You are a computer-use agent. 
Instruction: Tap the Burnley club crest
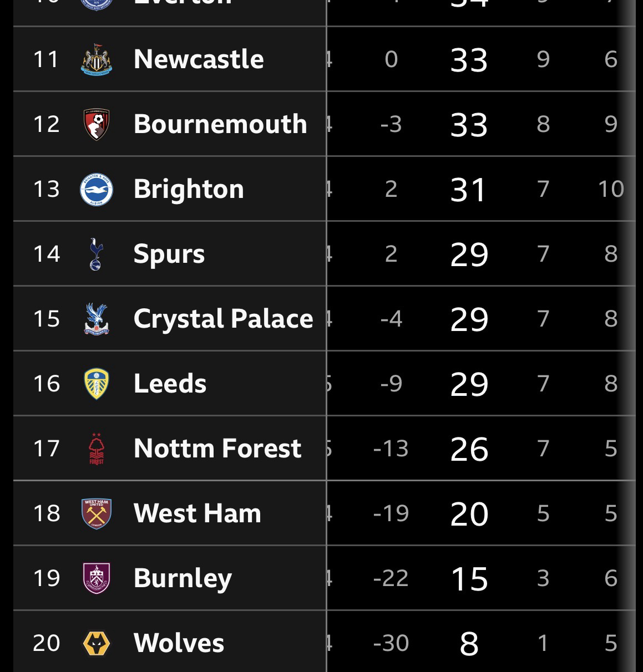(x=97, y=578)
